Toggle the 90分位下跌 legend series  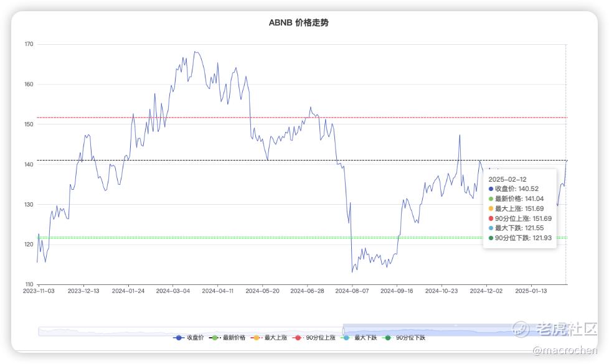click(404, 338)
